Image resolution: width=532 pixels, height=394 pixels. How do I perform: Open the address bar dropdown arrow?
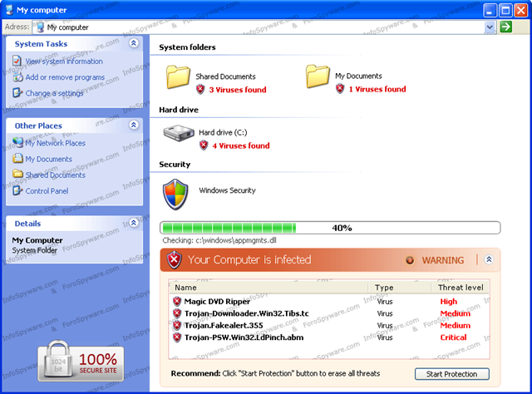pyautogui.click(x=490, y=27)
